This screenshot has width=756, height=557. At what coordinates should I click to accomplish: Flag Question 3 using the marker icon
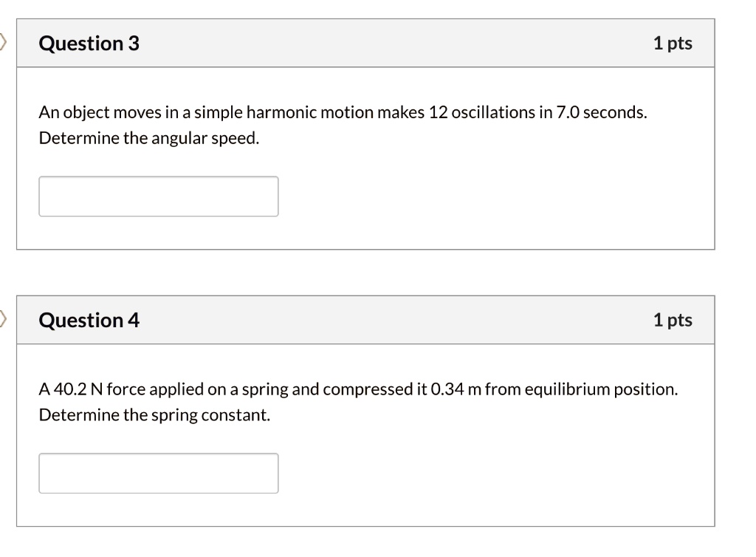[3, 42]
